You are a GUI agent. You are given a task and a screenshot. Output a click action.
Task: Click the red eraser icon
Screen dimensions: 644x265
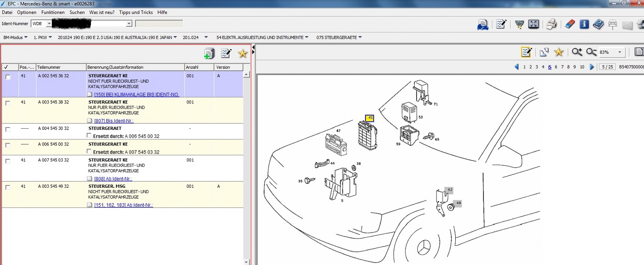click(x=570, y=24)
